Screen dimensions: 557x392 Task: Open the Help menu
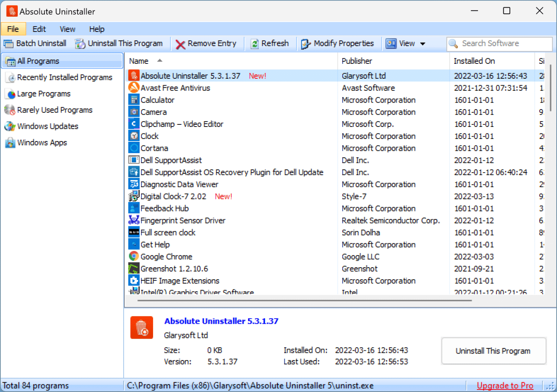pos(96,29)
